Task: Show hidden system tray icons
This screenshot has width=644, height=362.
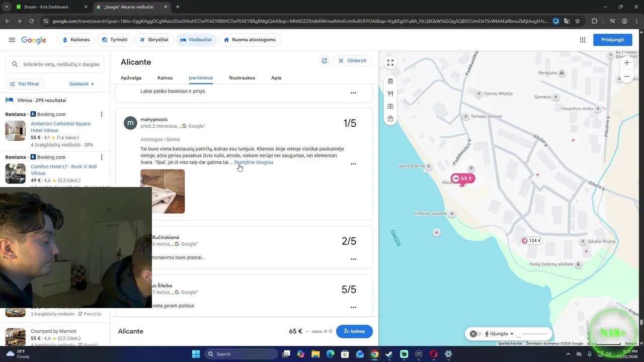Action: pyautogui.click(x=569, y=354)
